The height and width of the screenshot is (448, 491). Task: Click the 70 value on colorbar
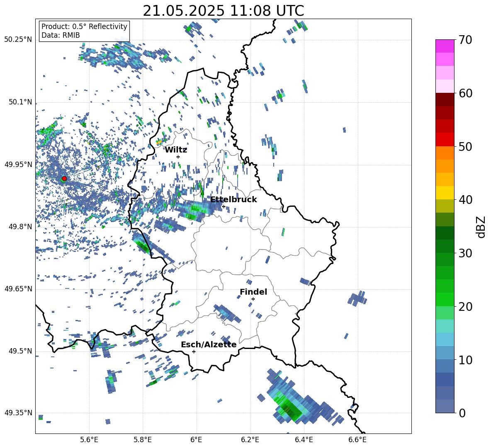(x=465, y=40)
